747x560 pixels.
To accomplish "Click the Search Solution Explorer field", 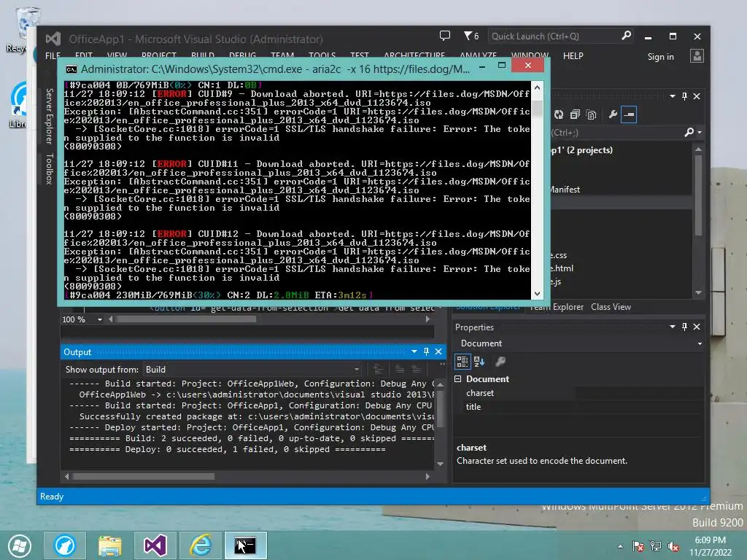I will (x=616, y=133).
